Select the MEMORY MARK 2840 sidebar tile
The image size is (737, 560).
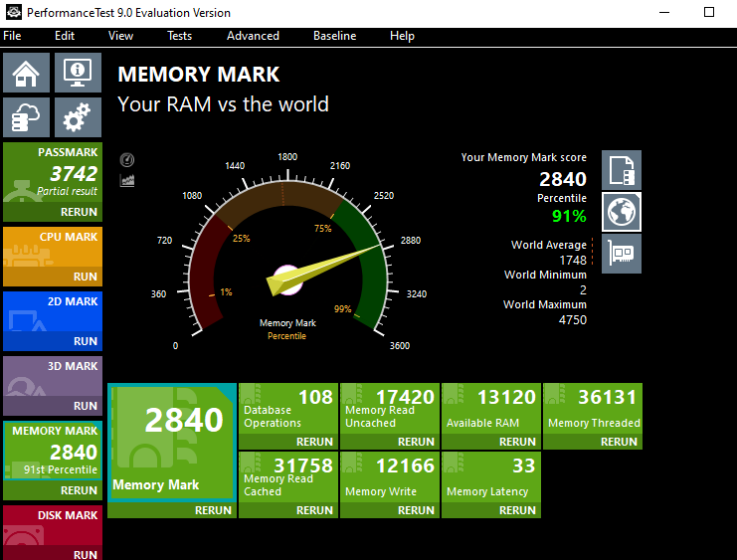click(x=53, y=451)
